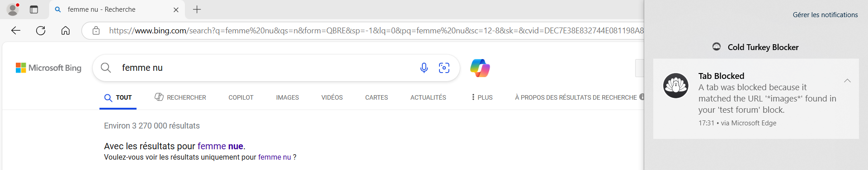Switch to the VIDÉOS tab

(332, 97)
